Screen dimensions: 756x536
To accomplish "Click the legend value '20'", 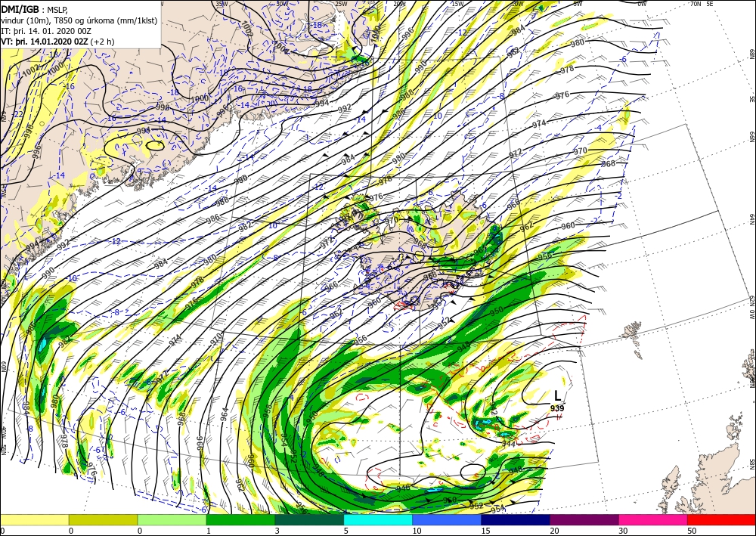I will click(x=554, y=531).
